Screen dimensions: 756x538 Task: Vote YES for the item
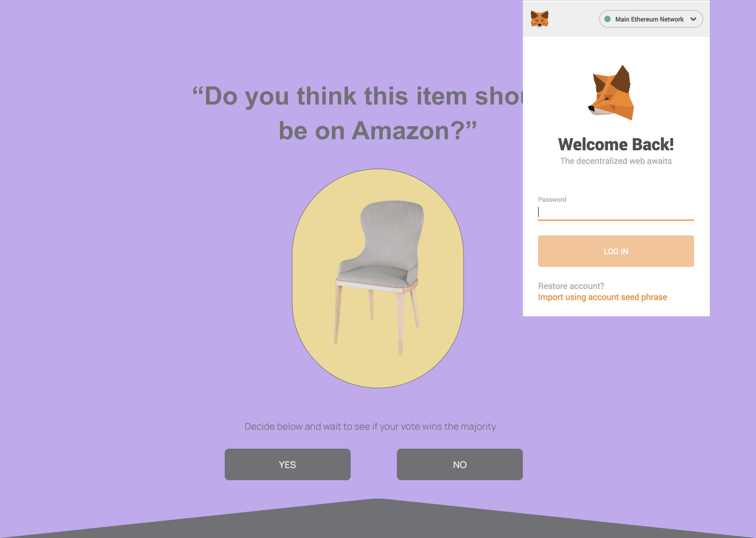(288, 464)
